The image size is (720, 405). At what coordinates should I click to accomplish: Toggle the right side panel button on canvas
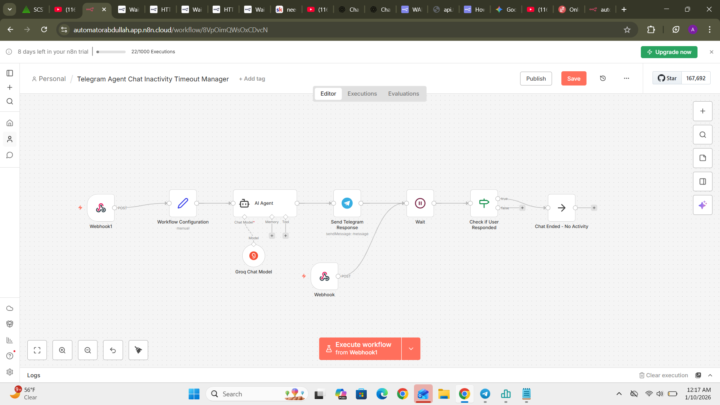(703, 181)
